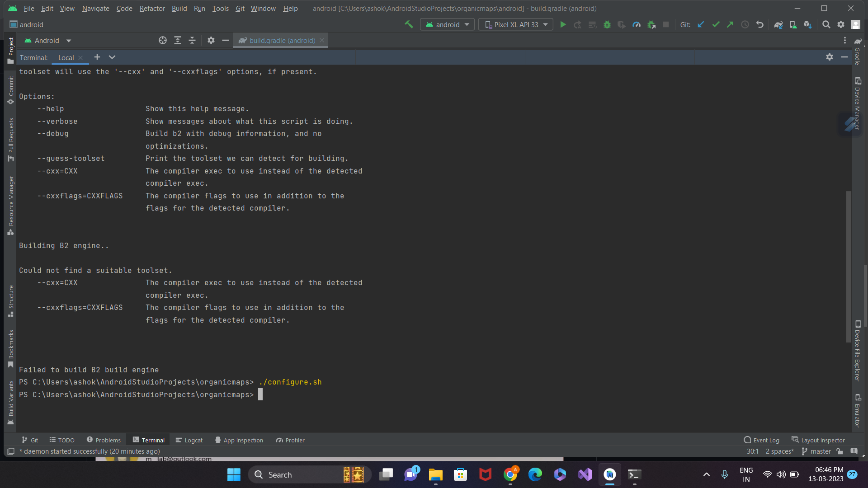Open project panel options gear
Viewport: 868px width, 488px height.
[211, 40]
